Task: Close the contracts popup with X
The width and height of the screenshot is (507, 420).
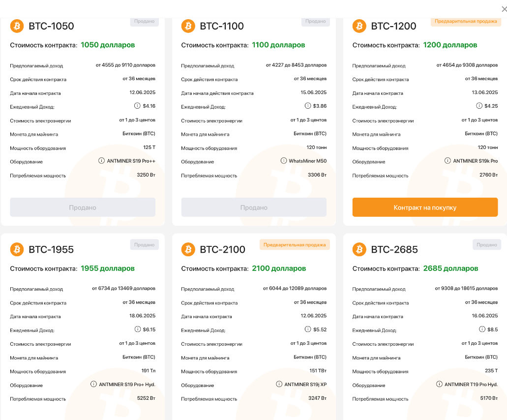Action: coord(504,9)
